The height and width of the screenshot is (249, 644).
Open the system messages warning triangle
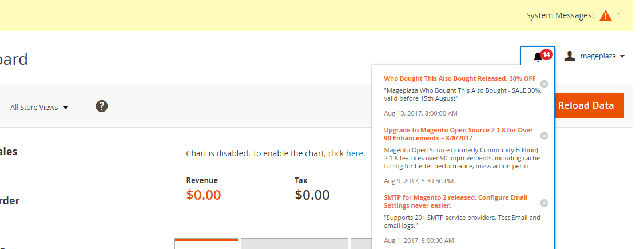(x=605, y=15)
